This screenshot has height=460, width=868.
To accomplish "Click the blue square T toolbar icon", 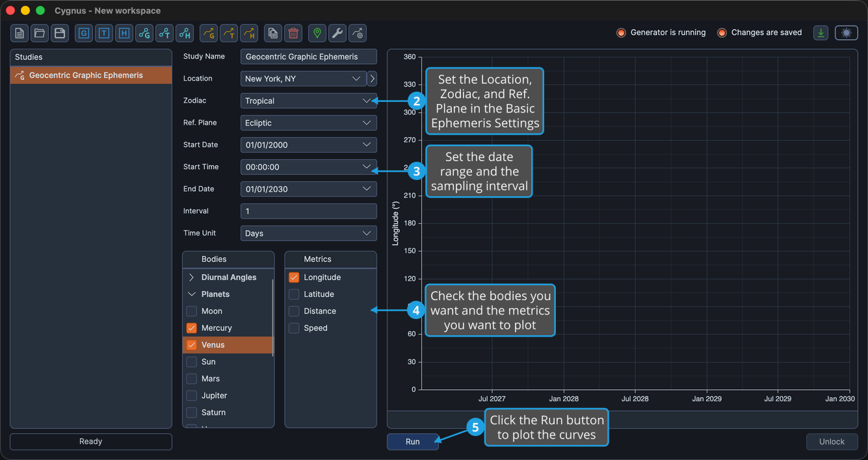I will coord(104,33).
